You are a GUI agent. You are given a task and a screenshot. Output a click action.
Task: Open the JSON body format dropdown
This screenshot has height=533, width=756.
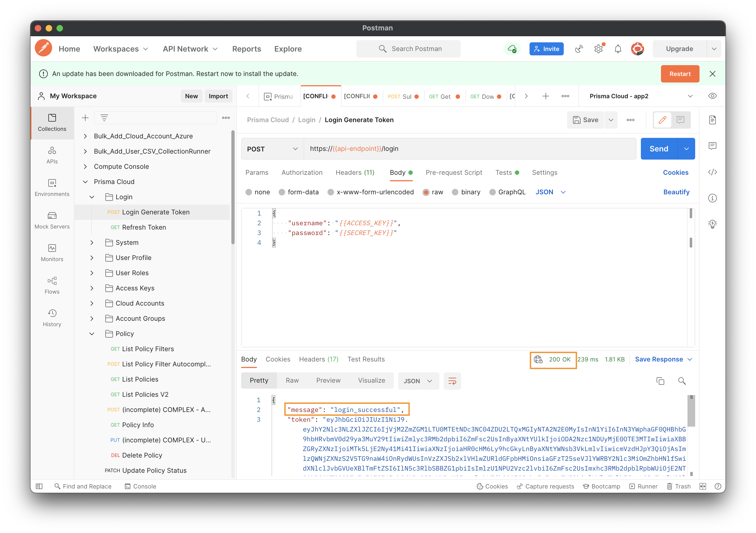coord(550,192)
